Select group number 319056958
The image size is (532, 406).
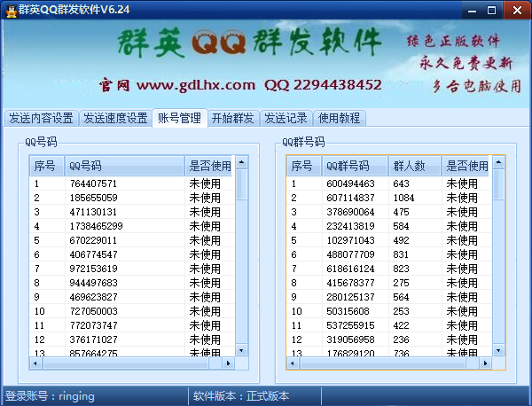point(350,340)
